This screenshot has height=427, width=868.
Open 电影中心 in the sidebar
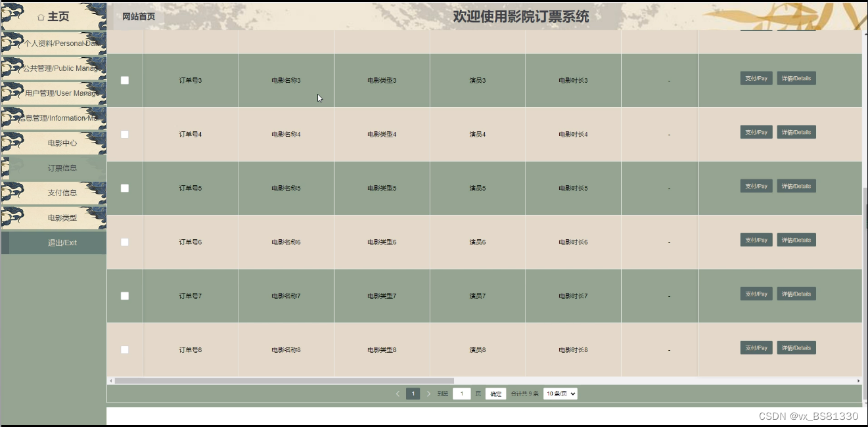53,143
